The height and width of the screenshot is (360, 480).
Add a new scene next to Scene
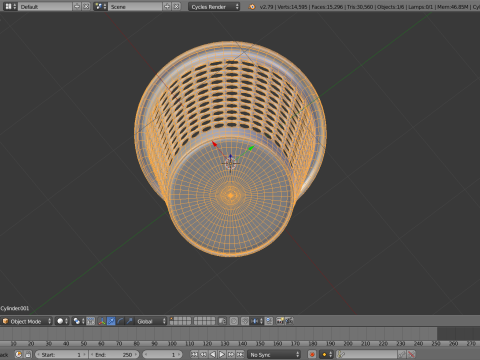coord(167,6)
